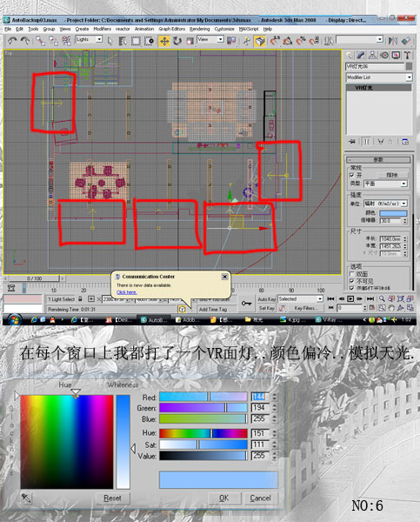Open the Selected key filter dropdown

click(301, 299)
